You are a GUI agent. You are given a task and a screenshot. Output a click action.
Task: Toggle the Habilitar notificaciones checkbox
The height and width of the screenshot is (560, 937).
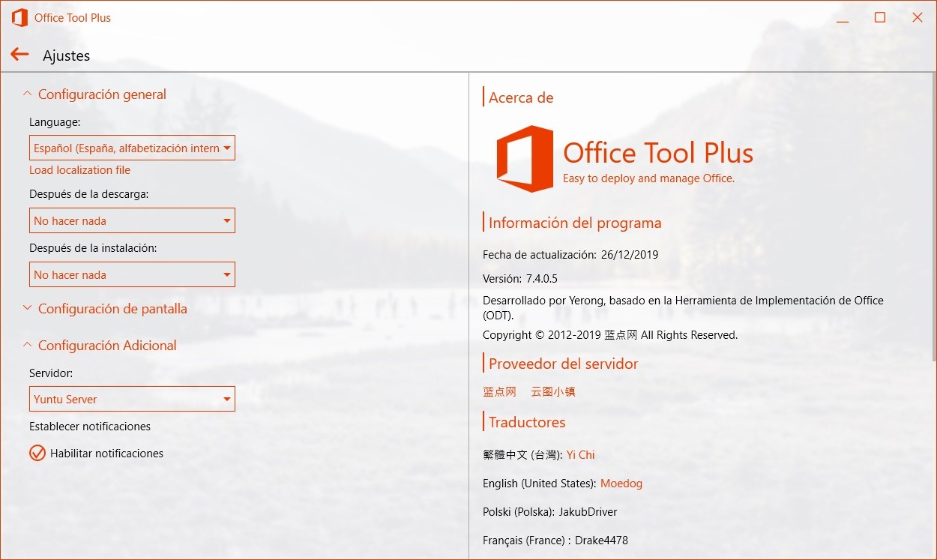click(37, 453)
